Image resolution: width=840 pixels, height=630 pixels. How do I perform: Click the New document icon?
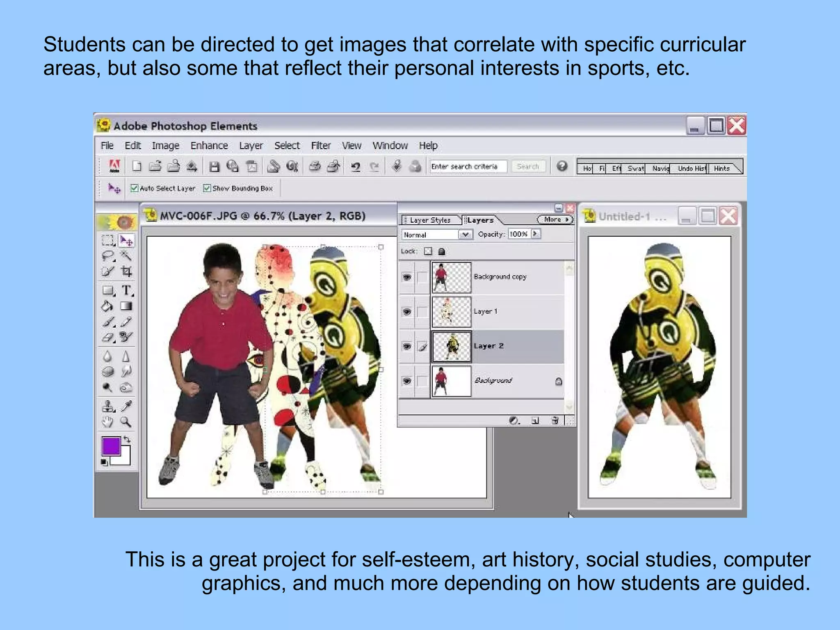point(137,166)
